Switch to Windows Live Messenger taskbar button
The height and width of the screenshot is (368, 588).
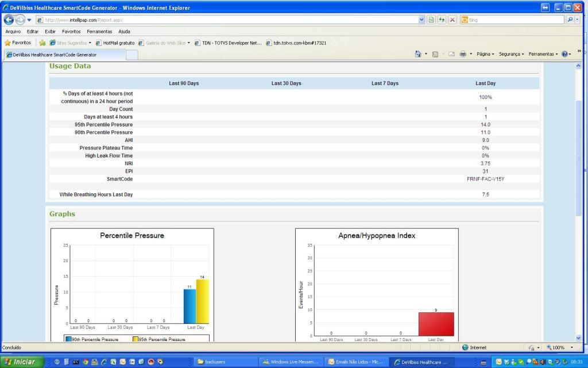(290, 362)
